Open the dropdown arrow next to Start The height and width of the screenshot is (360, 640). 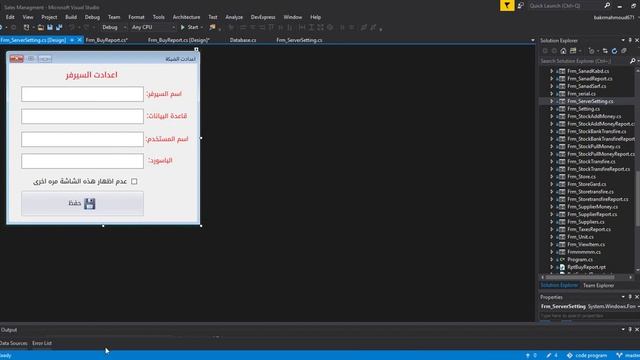202,27
